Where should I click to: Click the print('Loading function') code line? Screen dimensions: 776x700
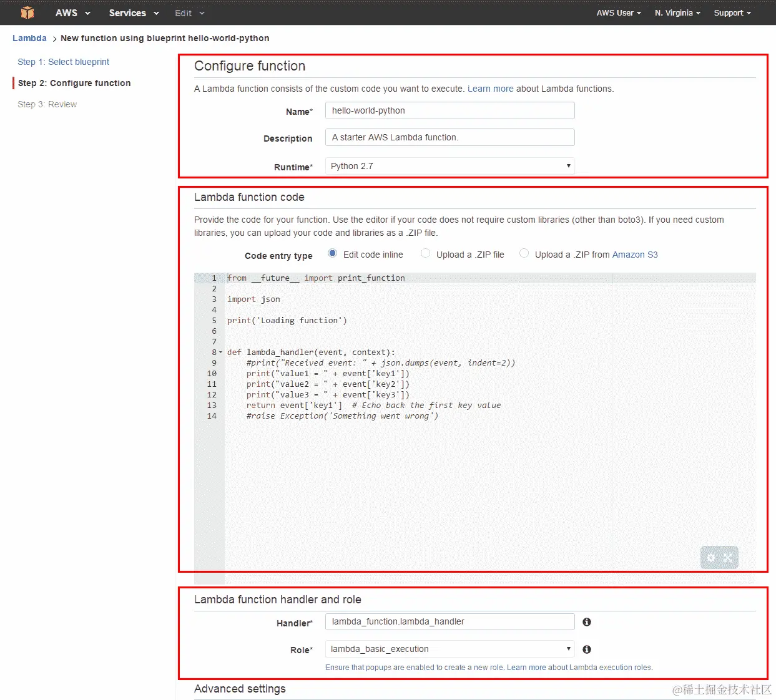pos(287,321)
